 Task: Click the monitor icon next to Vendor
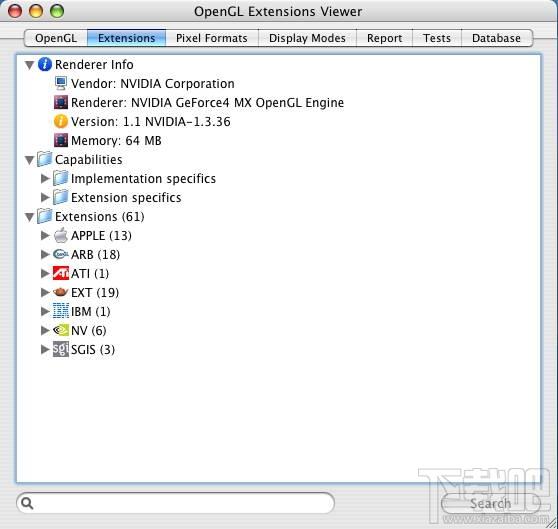click(61, 83)
